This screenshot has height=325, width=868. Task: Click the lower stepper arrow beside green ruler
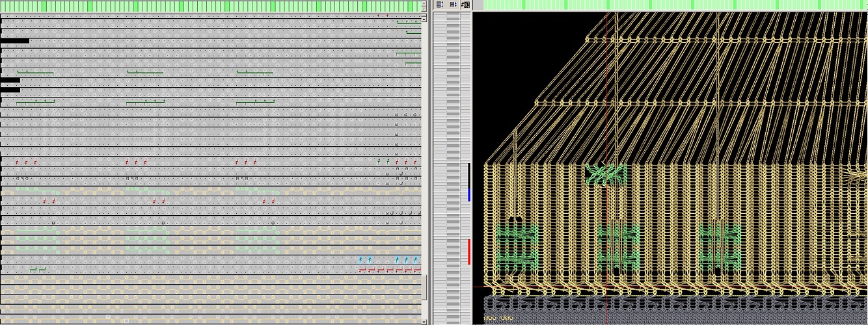pyautogui.click(x=424, y=9)
